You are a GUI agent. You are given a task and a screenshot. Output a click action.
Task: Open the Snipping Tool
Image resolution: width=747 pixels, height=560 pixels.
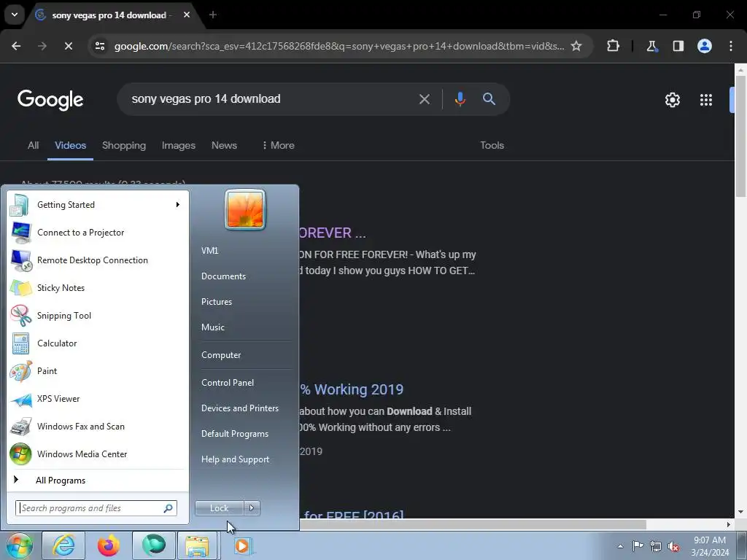coord(97,315)
